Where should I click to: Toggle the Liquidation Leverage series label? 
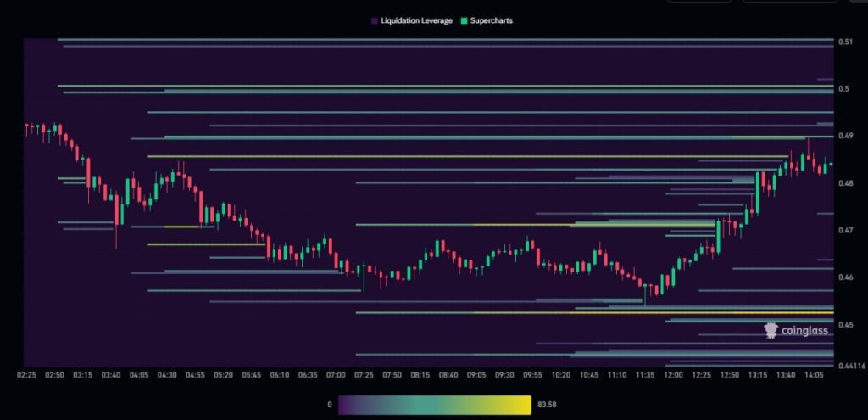coord(415,20)
